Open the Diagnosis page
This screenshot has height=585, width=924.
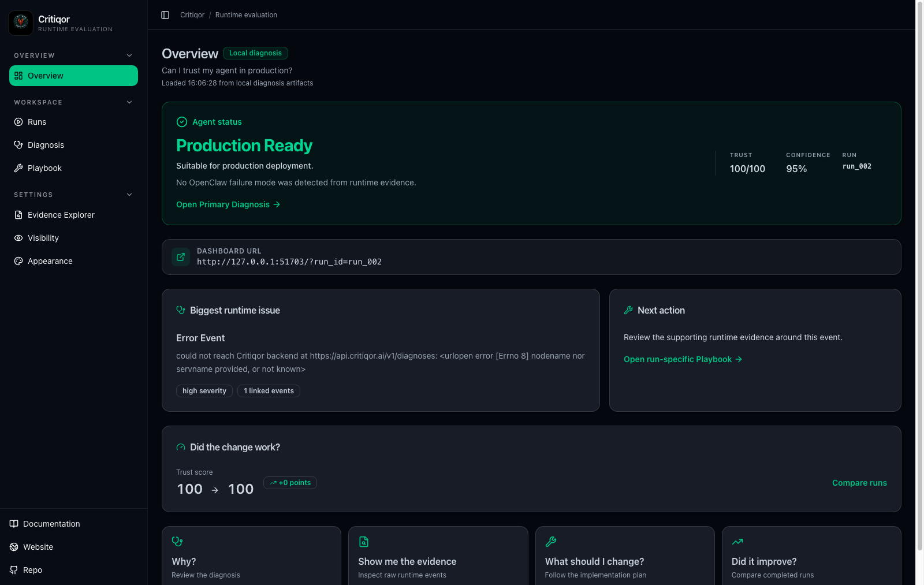[73, 145]
